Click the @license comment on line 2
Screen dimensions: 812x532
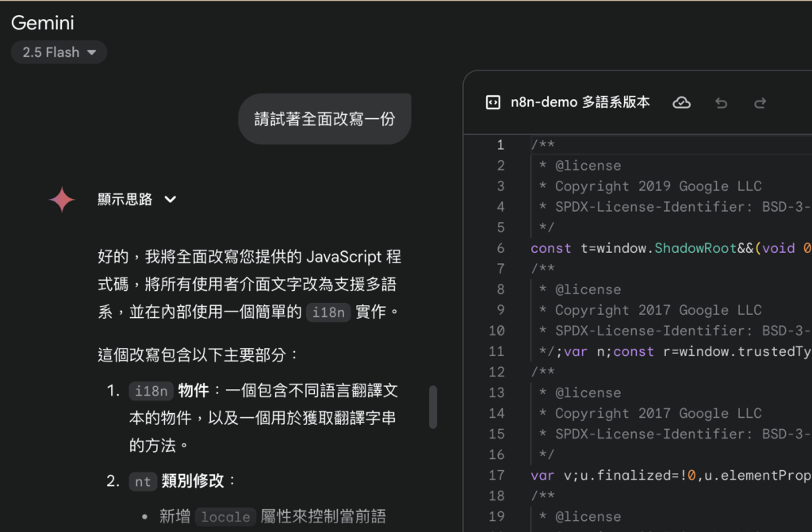pos(588,165)
